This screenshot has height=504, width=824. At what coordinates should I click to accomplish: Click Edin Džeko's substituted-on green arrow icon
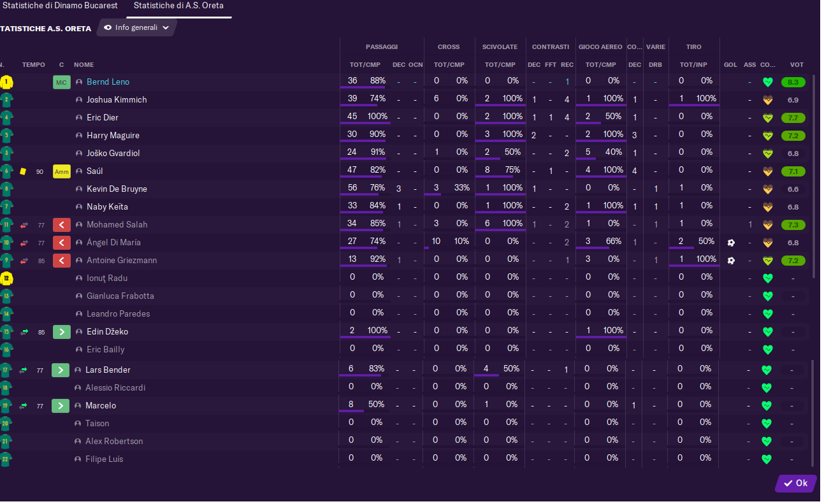tap(62, 332)
